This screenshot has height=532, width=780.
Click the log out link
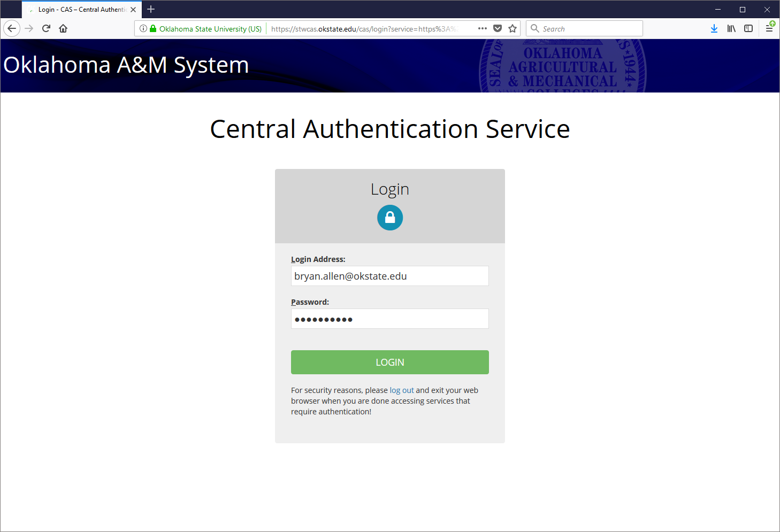(x=401, y=390)
